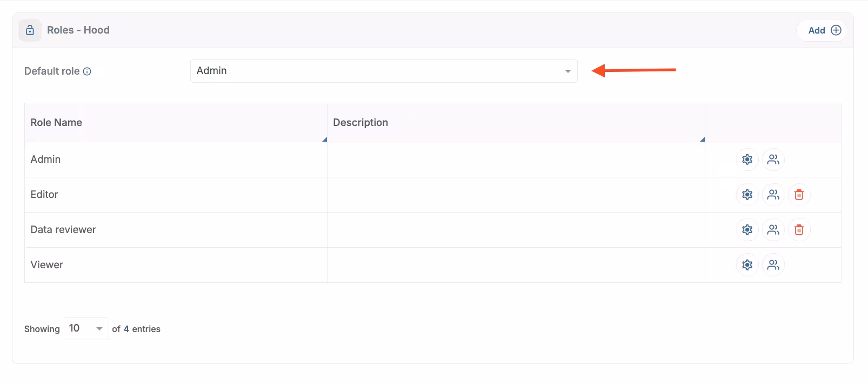The width and height of the screenshot is (868, 384).
Task: Open settings for the Admin role
Action: [747, 160]
